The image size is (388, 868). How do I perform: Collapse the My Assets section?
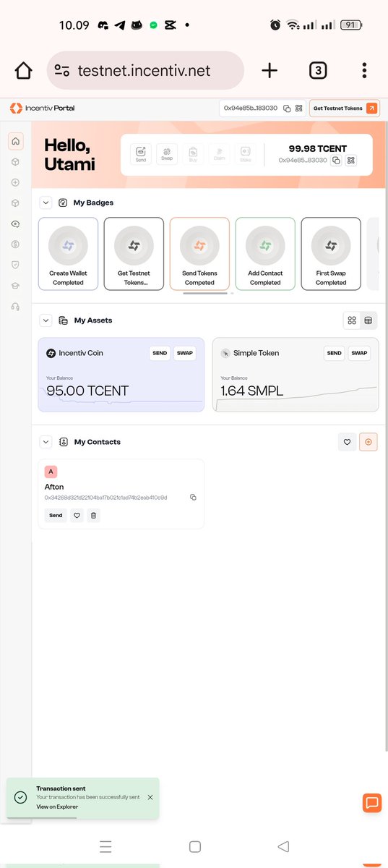(46, 320)
